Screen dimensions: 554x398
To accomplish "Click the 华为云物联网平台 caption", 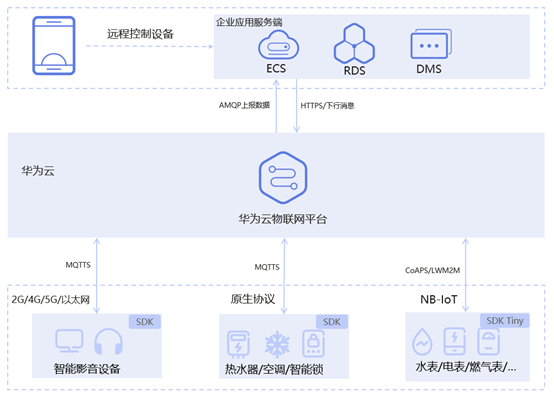I will pos(283,219).
